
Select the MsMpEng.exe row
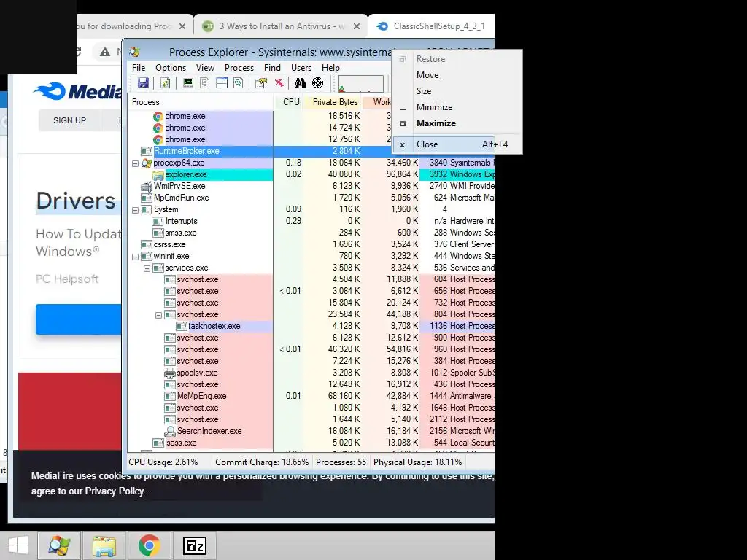point(311,396)
